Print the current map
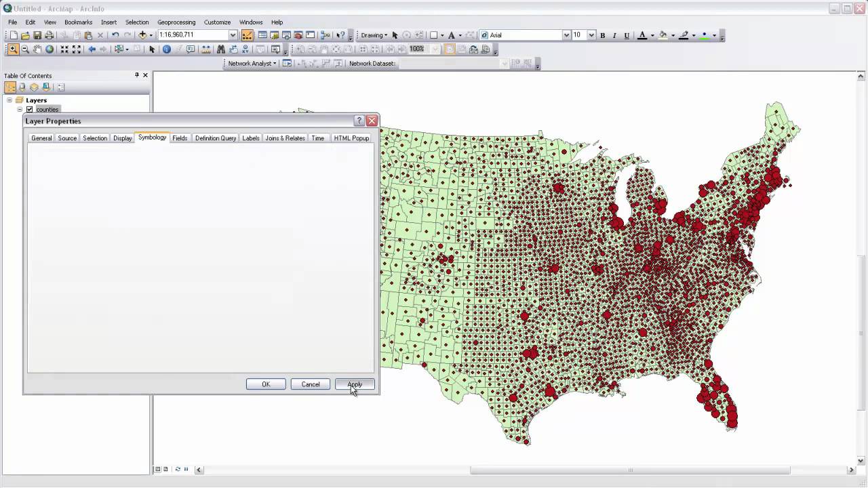The image size is (868, 488). point(49,35)
